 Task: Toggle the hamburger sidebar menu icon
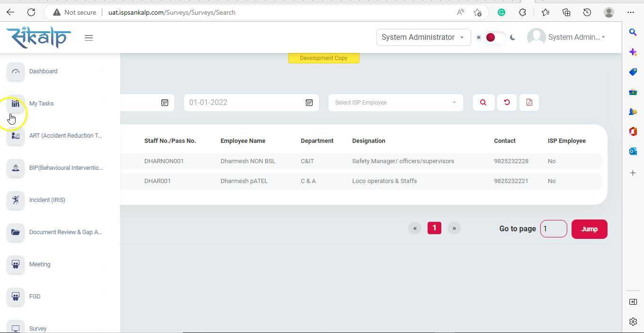pyautogui.click(x=89, y=38)
